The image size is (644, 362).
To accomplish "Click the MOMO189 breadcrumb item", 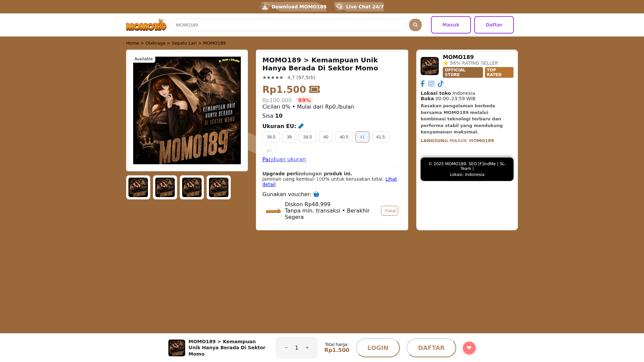I will (x=214, y=43).
